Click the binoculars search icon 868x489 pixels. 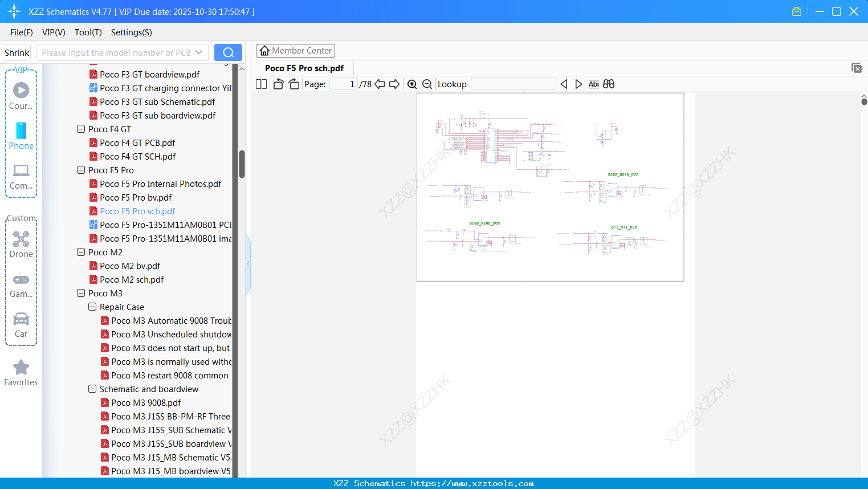click(609, 84)
